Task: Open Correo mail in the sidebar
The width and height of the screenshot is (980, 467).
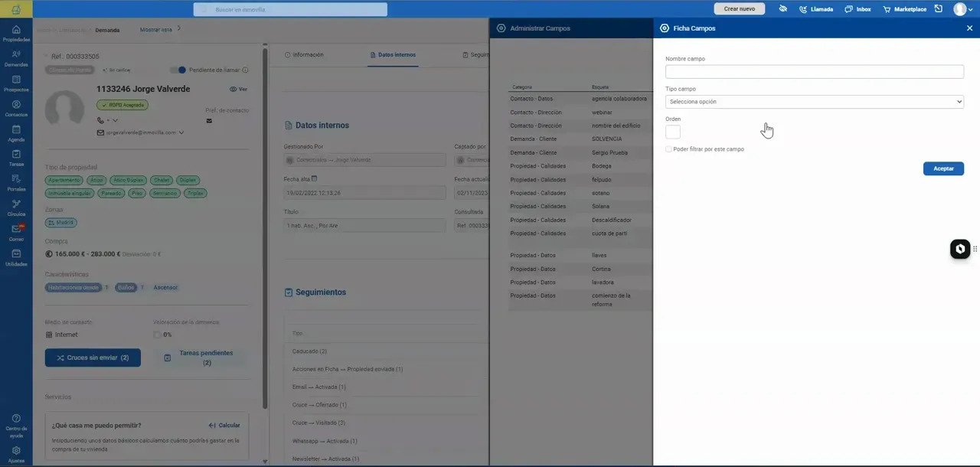Action: pos(16,233)
